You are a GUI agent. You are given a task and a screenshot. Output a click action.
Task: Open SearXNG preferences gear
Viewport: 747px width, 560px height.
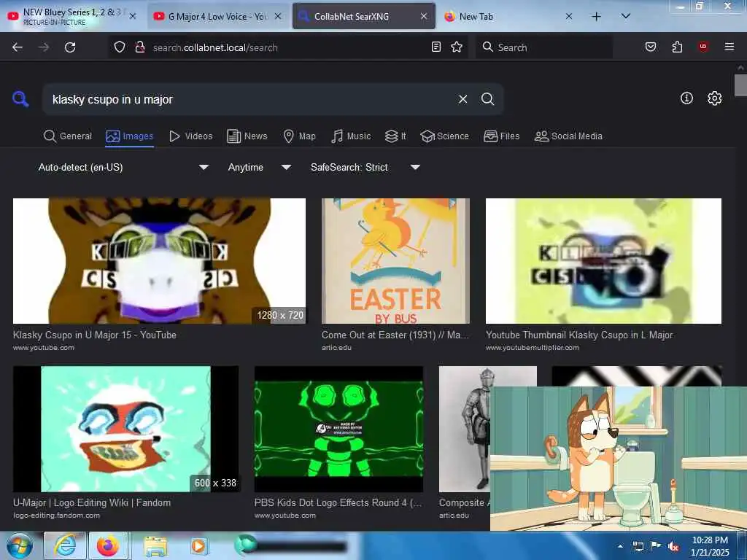tap(715, 98)
